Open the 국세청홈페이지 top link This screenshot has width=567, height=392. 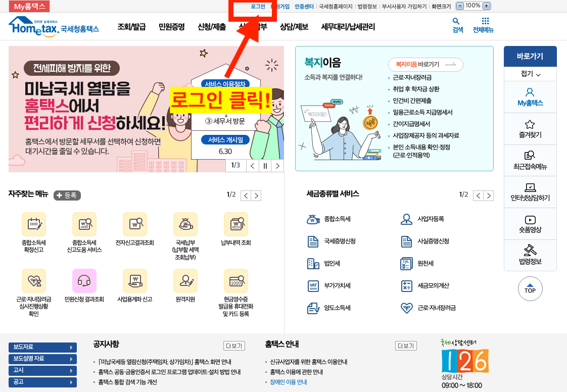pyautogui.click(x=336, y=7)
